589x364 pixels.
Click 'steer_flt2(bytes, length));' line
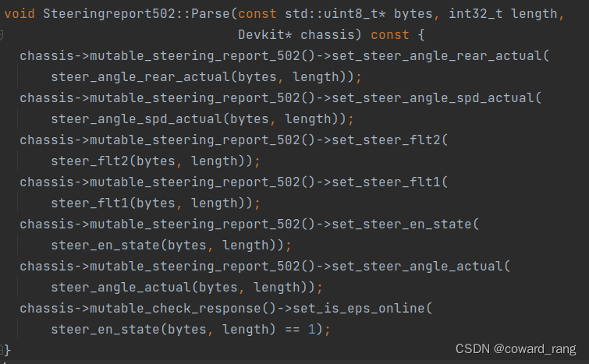point(155,161)
